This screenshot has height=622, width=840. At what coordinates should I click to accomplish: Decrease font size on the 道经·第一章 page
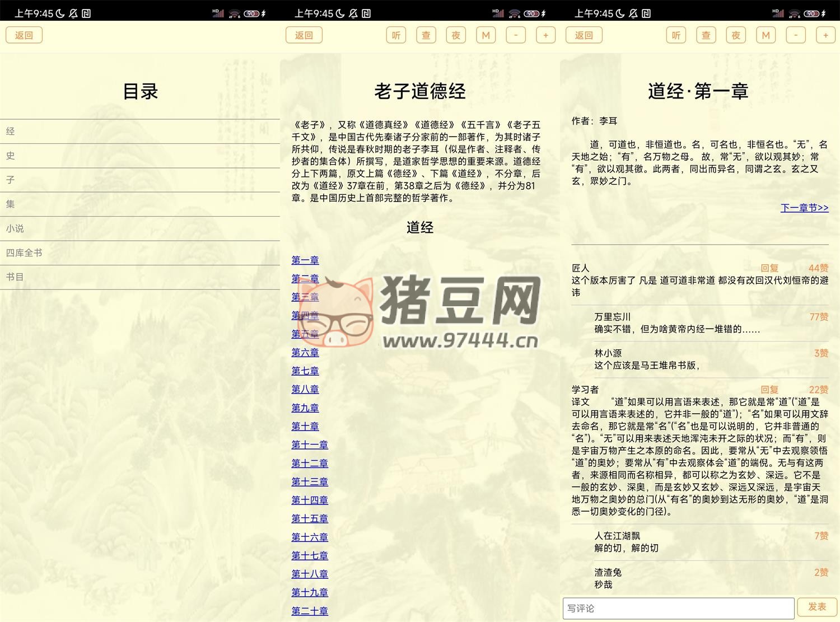795,35
